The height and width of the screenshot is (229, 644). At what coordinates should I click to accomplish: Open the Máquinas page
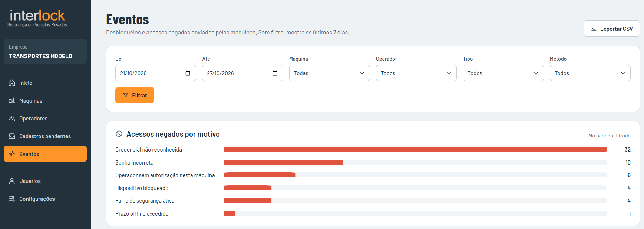45,100
